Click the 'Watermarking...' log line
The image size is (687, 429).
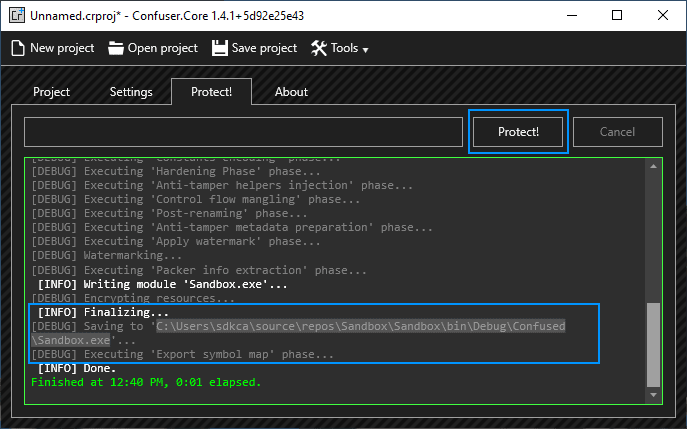(x=106, y=255)
